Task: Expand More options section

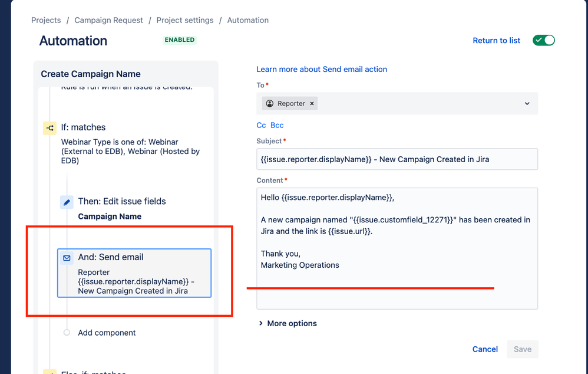Action: (288, 323)
